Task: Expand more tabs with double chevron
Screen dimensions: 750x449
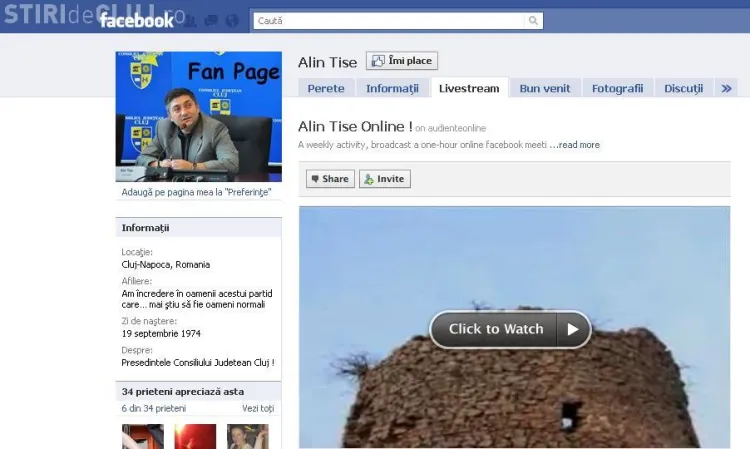Action: click(726, 88)
